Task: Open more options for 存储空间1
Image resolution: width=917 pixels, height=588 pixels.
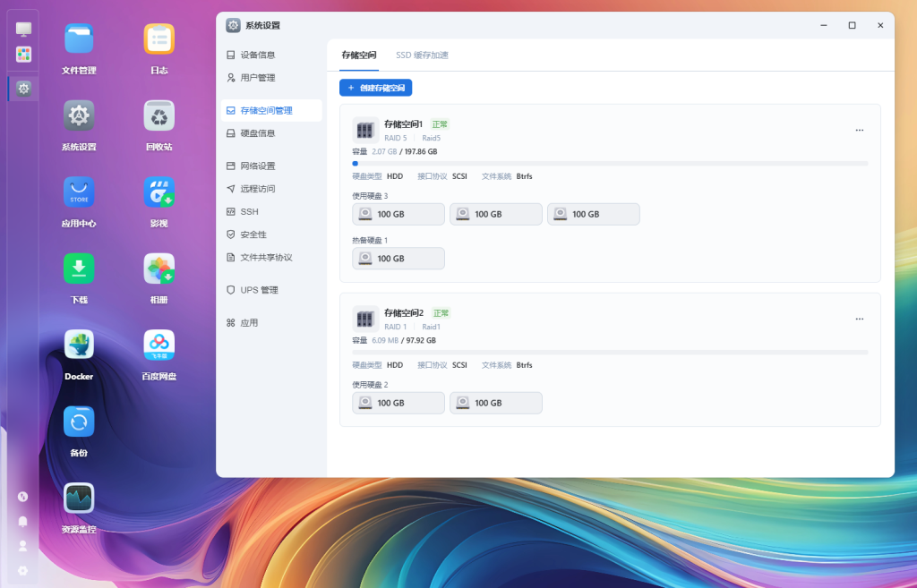Action: point(860,131)
